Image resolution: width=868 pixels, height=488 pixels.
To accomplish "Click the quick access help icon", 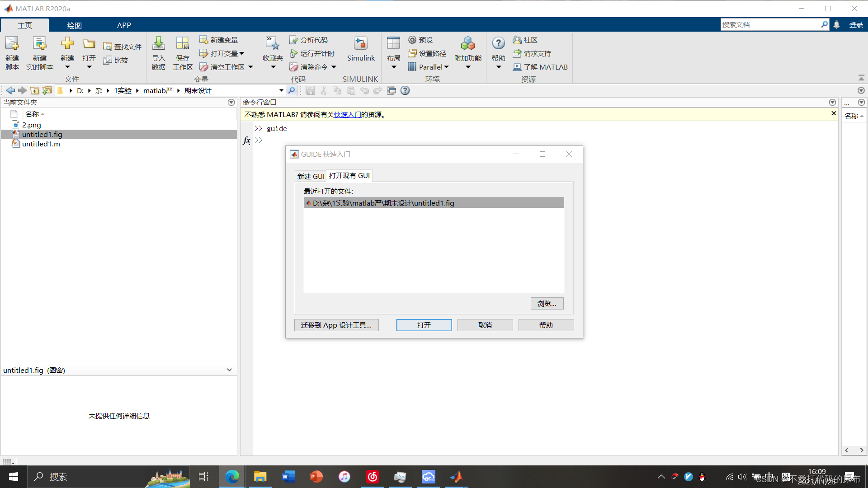I will [405, 90].
